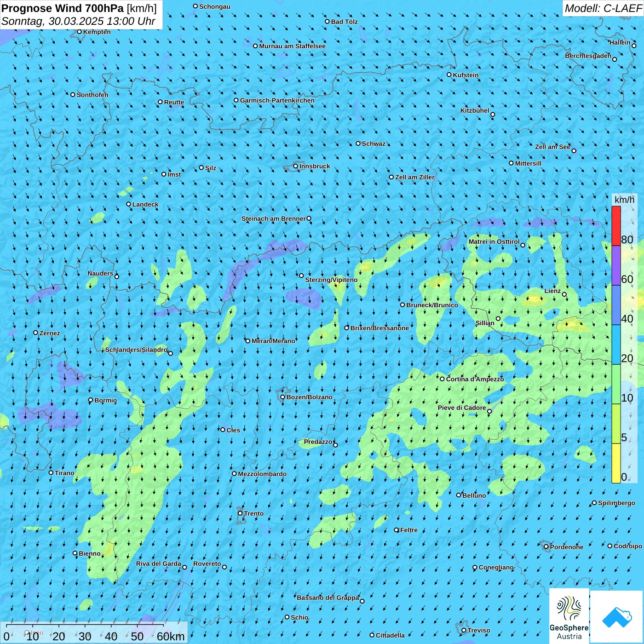Click the 'Pieve di Cadore' label
Image resolution: width=644 pixels, height=644 pixels.
(462, 408)
